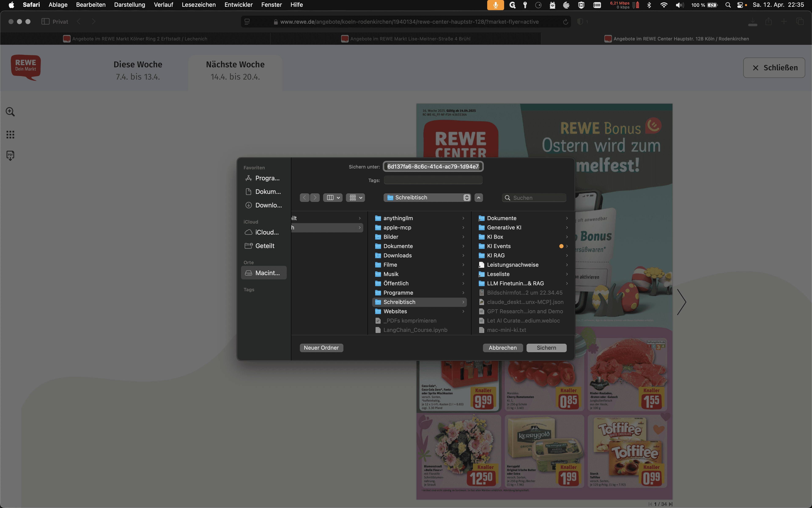Viewport: 812px width, 508px height.
Task: Go to next flyer page arrow
Action: pos(681,302)
